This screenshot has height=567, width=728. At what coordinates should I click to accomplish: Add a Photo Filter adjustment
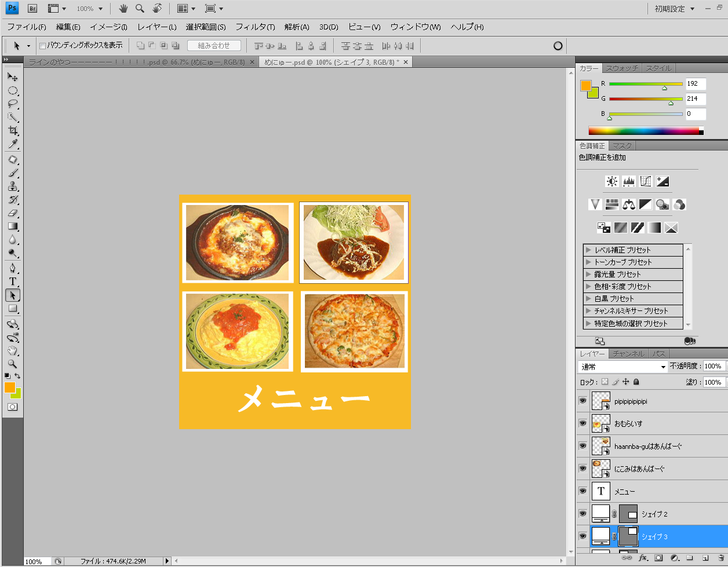pos(663,204)
